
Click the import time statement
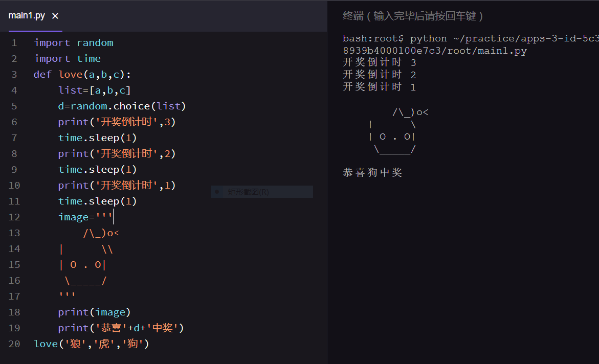(67, 58)
